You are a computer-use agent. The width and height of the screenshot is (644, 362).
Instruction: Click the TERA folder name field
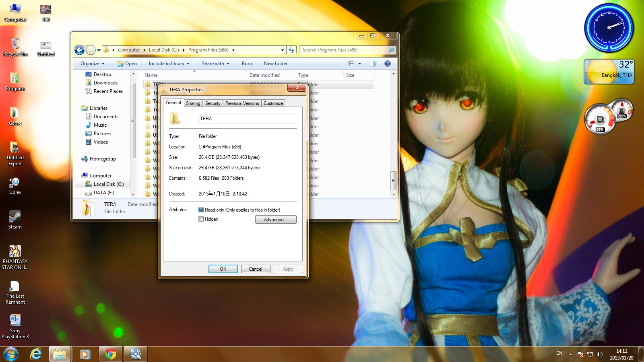[x=248, y=119]
